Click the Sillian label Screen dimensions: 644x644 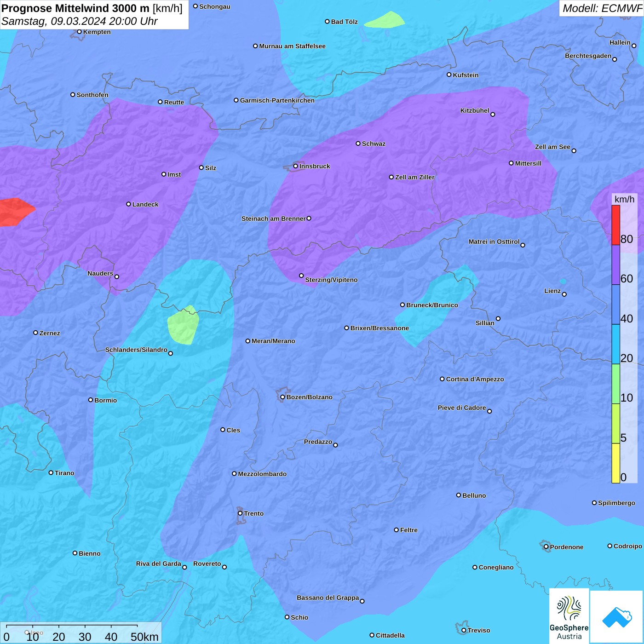[485, 323]
